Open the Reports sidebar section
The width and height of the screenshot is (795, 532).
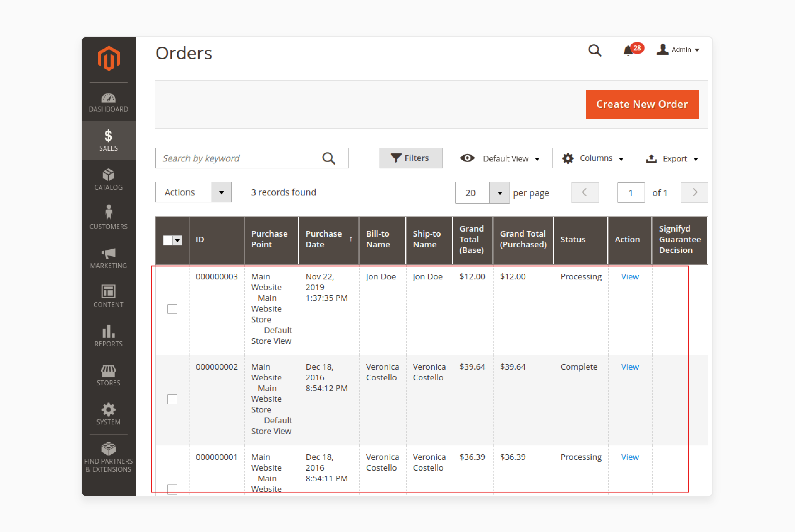[x=109, y=335]
